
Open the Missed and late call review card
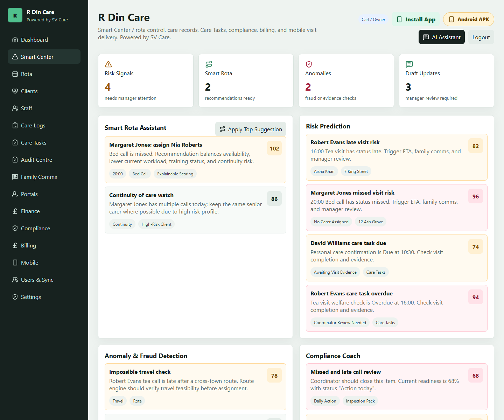coord(397,387)
